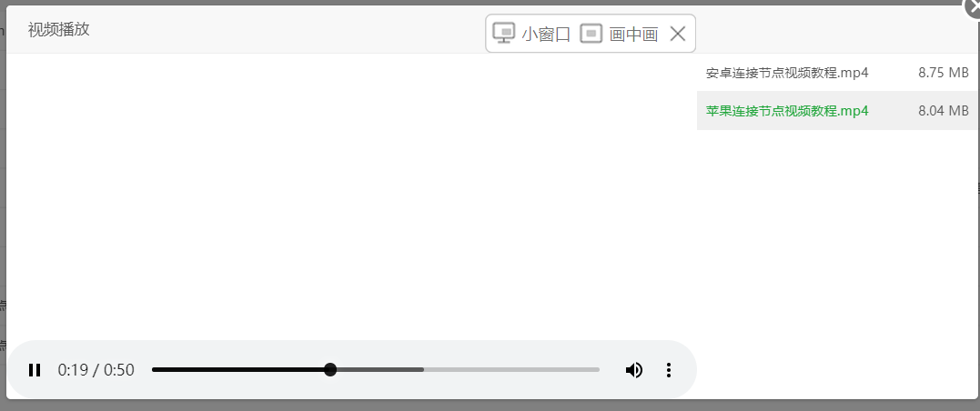Click the 8.04 MB file size entry
This screenshot has height=411, width=980.
(x=943, y=111)
